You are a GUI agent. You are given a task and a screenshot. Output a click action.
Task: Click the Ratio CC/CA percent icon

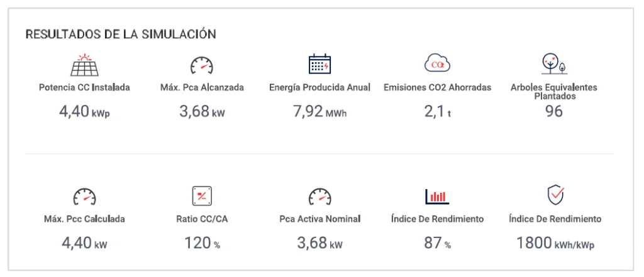[202, 196]
